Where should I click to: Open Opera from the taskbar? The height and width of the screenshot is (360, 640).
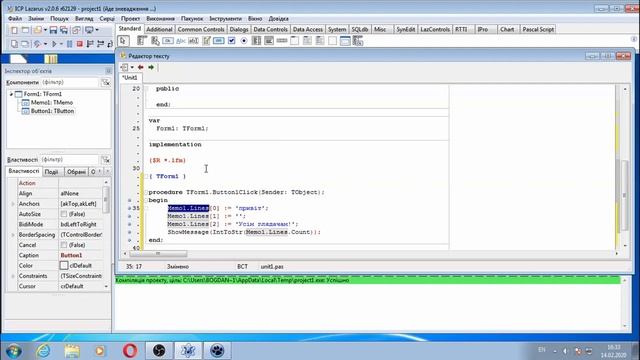130,351
